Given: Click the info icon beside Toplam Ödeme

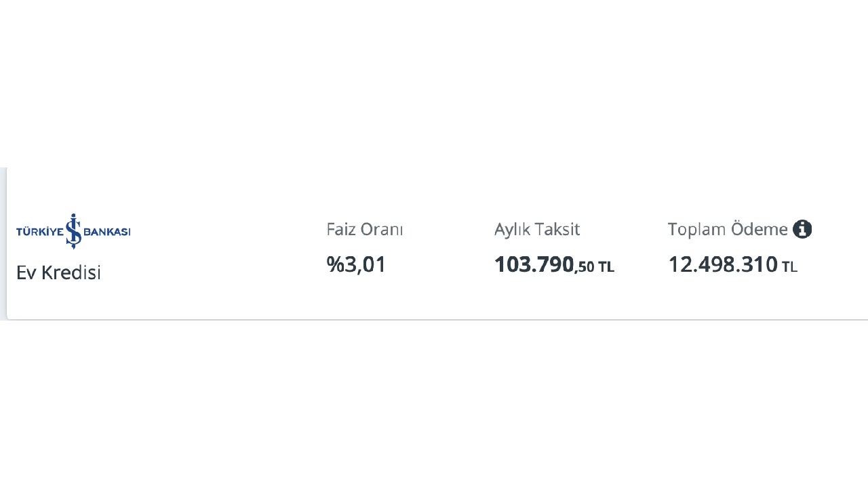Looking at the screenshot, I should 802,229.
